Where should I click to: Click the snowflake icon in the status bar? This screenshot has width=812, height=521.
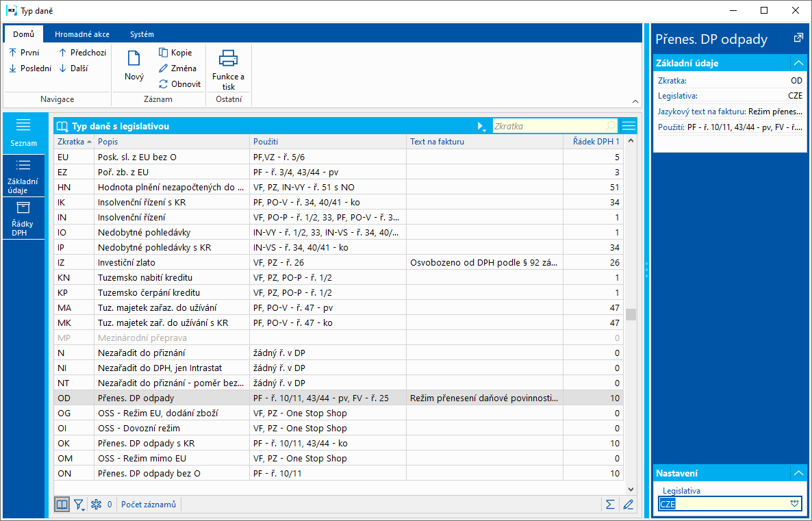pos(97,505)
